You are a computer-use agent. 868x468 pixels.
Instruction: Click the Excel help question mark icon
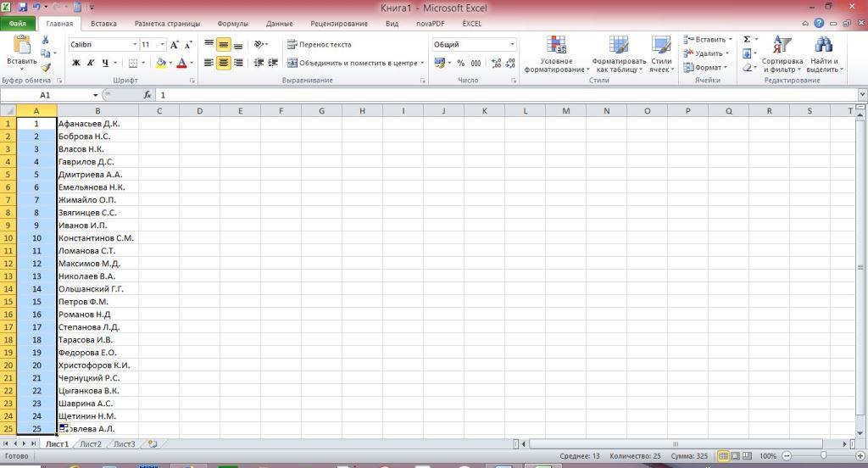point(819,23)
